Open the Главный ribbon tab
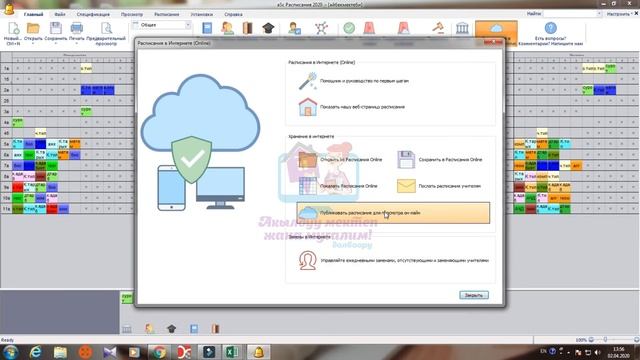Viewport: 640px width, 360px height. tap(33, 14)
